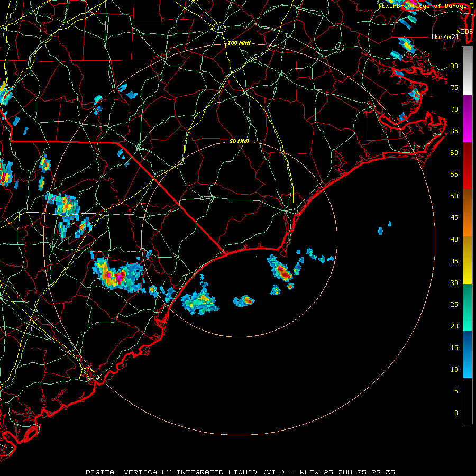The width and height of the screenshot is (476, 476).
Task: Select the black bottom segment of the color bar
Action: pyautogui.click(x=467, y=401)
